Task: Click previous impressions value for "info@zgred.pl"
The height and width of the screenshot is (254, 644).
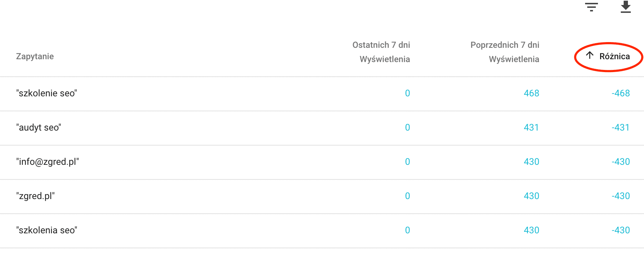Action: [x=531, y=162]
